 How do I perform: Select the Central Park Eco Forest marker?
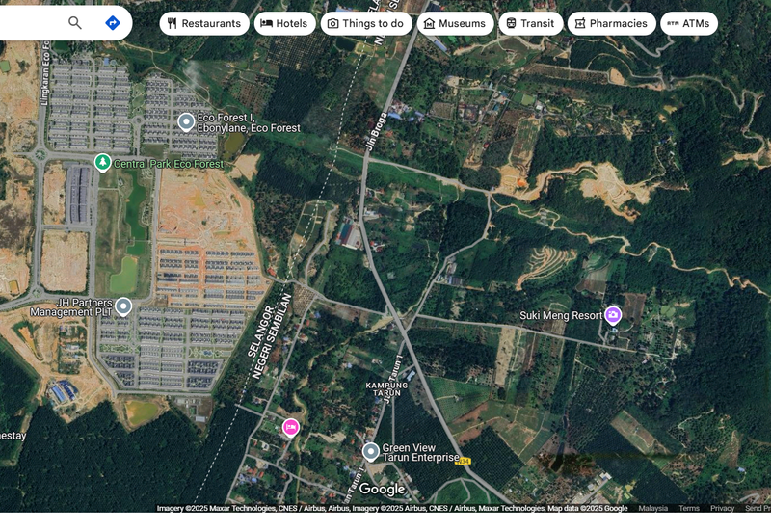click(102, 164)
